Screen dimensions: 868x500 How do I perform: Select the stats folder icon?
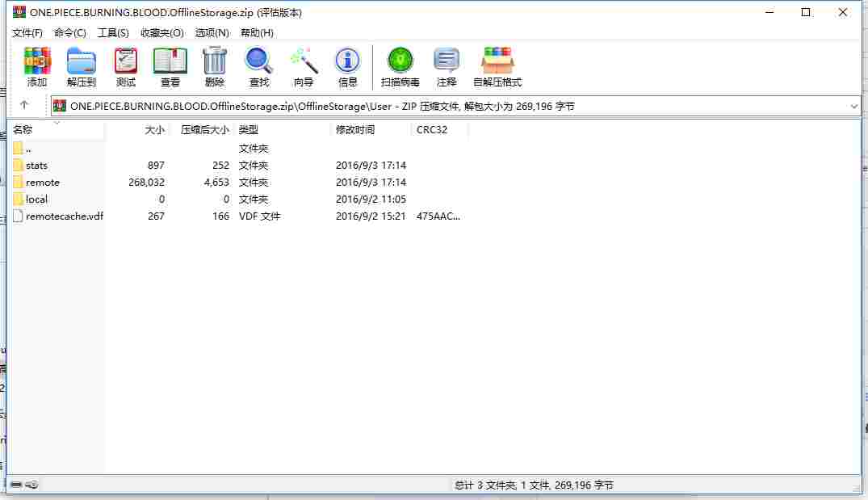18,165
